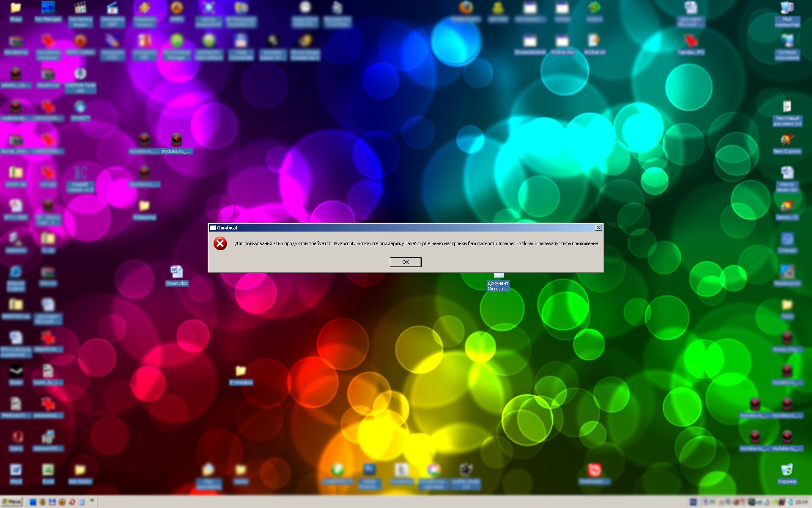
Task: Select the Steam.doc desktop icon
Action: (x=176, y=272)
